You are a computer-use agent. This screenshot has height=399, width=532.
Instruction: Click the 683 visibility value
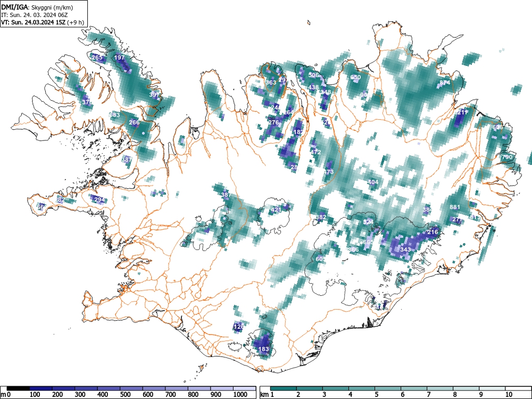click(115, 115)
